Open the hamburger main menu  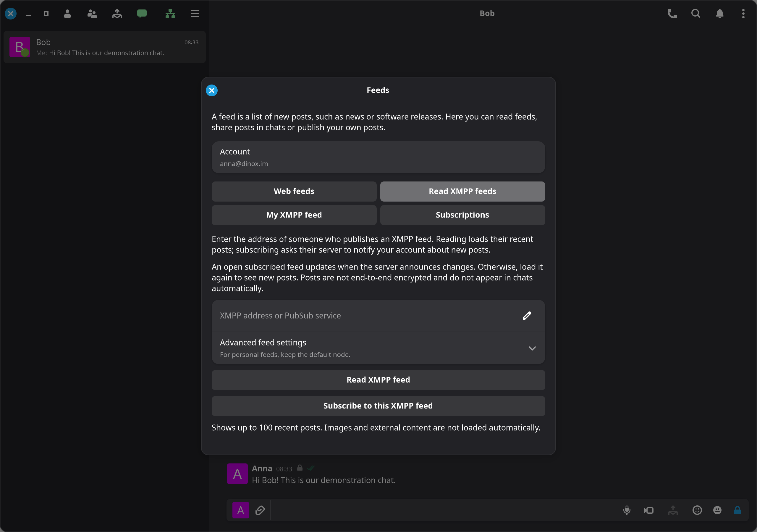point(195,14)
